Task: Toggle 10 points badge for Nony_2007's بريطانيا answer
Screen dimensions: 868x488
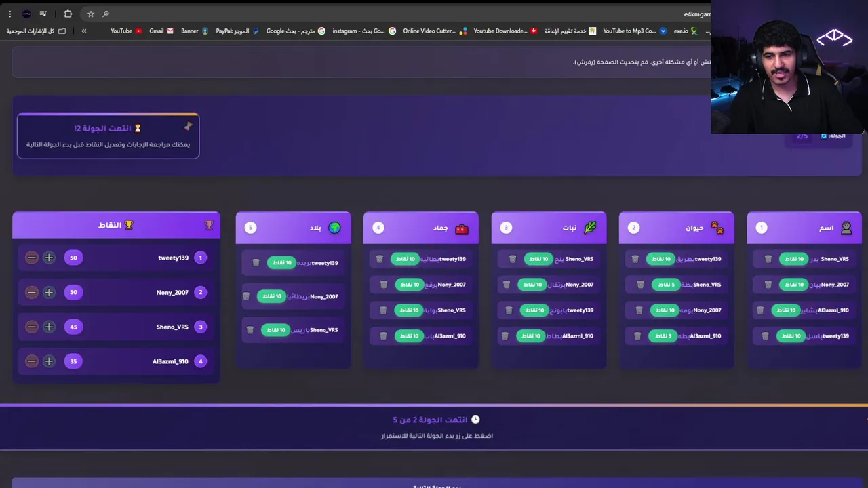Action: click(271, 296)
